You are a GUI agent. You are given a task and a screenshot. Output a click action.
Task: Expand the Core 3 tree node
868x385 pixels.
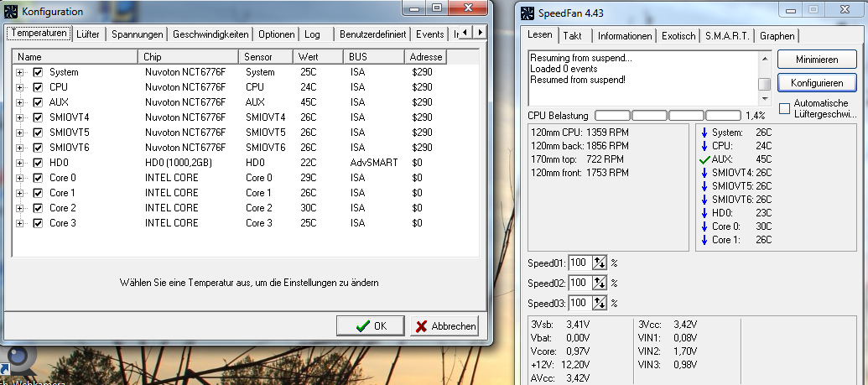click(x=20, y=223)
